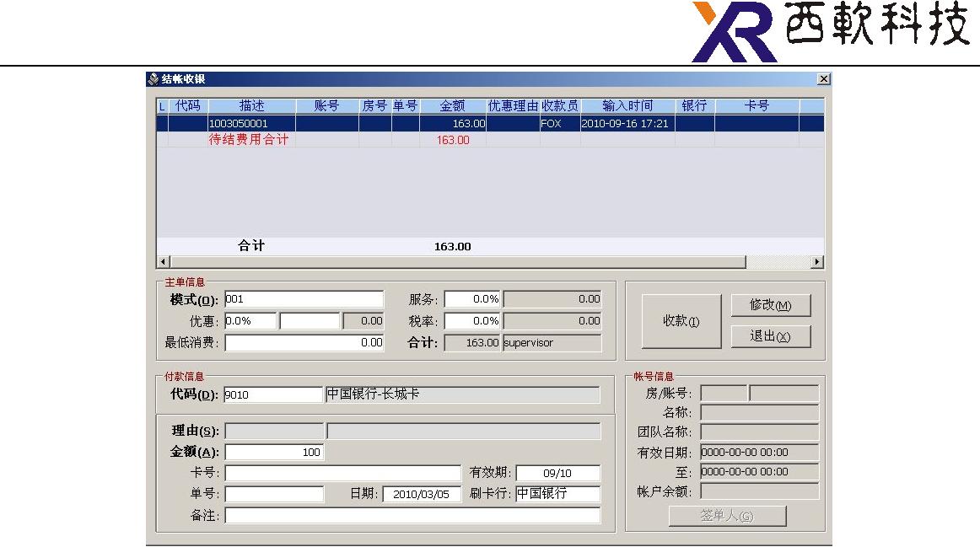This screenshot has height=547, width=980.
Task: Click the 有效期 field showing 09/10
Action: 558,474
